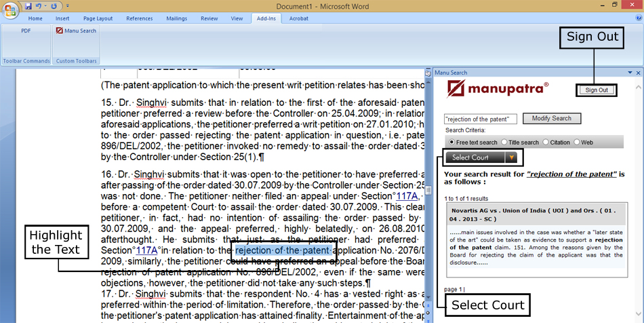Restore down the Word window
The image size is (644, 323).
point(614,5)
